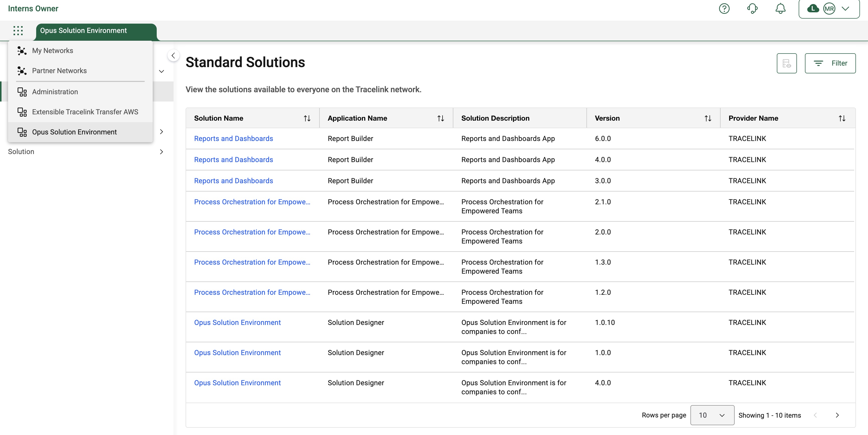Image resolution: width=868 pixels, height=435 pixels.
Task: Click the Partner Networks network icon
Action: pyautogui.click(x=22, y=71)
